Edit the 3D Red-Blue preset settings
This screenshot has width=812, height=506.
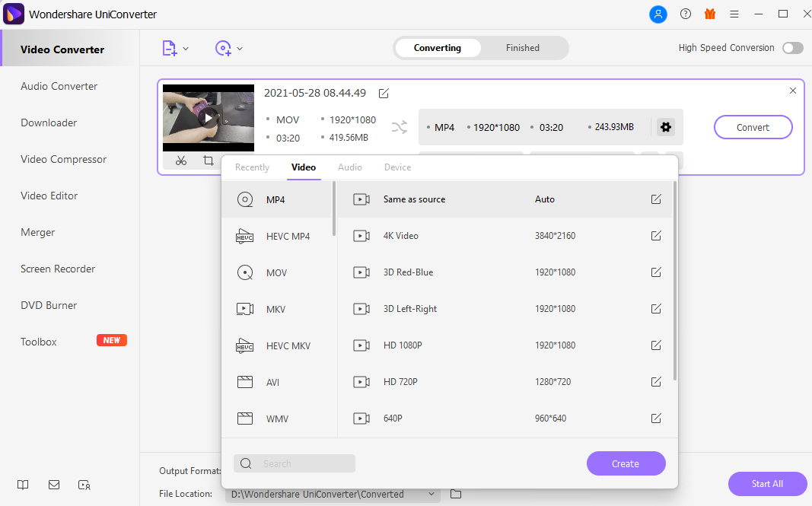[656, 272]
